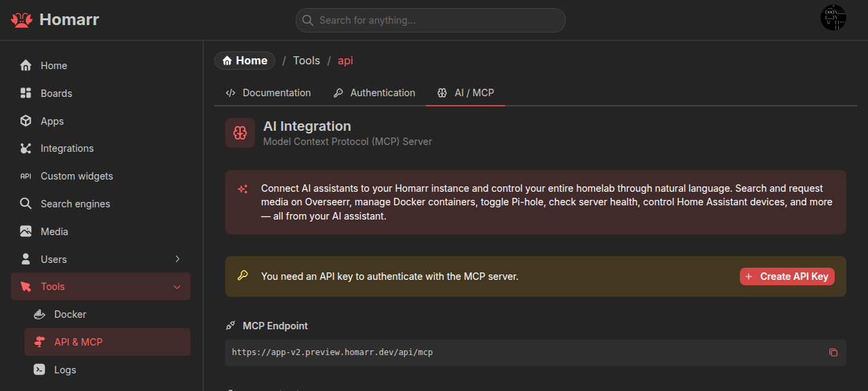Screen dimensions: 868x391
Task: Go to Integrations page
Action: 100,148
